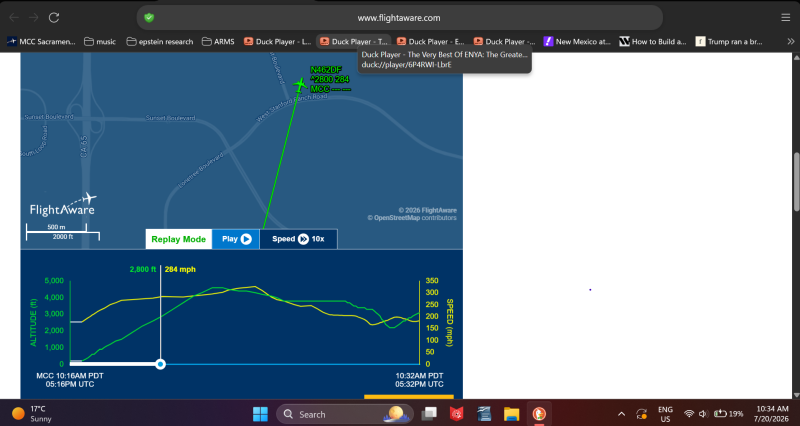The width and height of the screenshot is (800, 426).
Task: Click the weather widget showing 17°C Sunny
Action: pyautogui.click(x=32, y=414)
